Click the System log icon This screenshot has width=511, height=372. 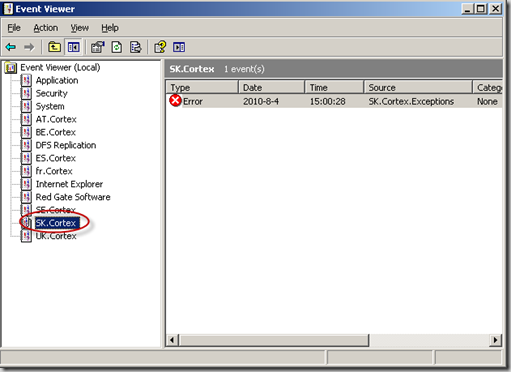[26, 106]
